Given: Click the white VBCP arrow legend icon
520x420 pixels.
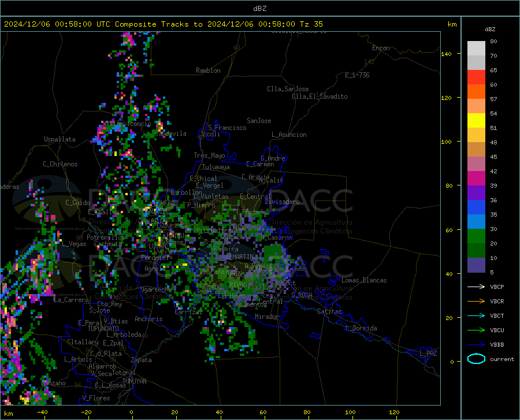Looking at the screenshot, I should click(x=476, y=287).
